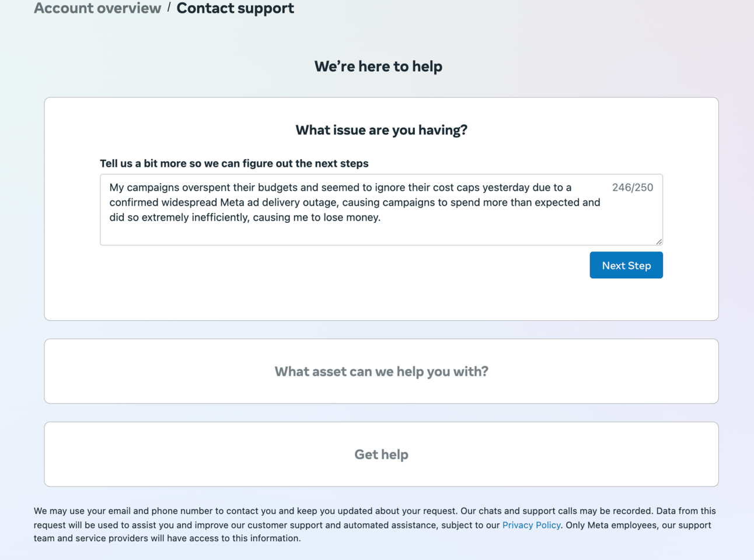The width and height of the screenshot is (754, 560).
Task: Grab the textarea resize handle corner
Action: [x=659, y=241]
